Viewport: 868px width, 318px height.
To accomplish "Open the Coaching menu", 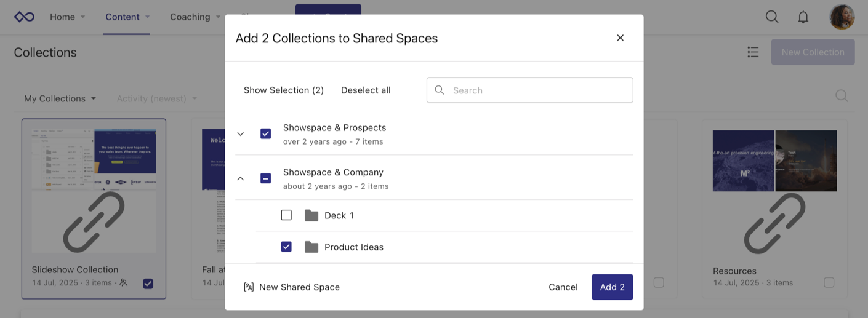I will [196, 17].
